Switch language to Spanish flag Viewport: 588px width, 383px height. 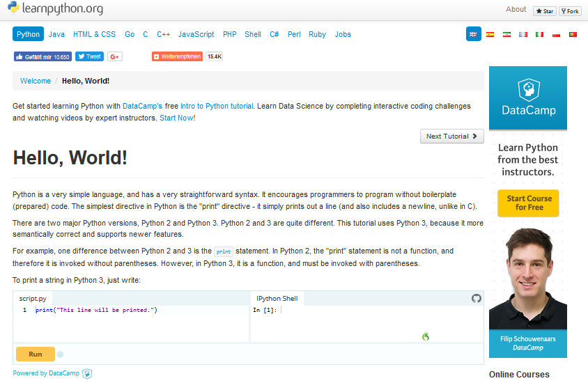point(490,35)
